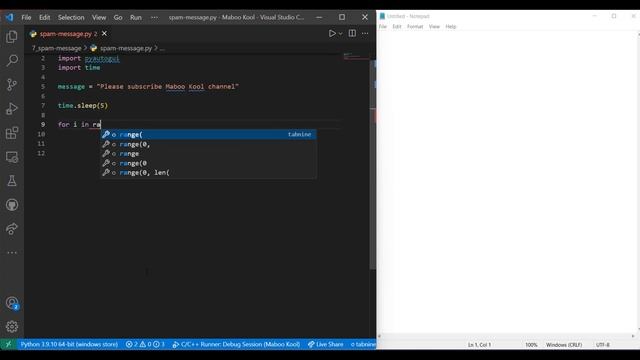Select the plain 'range' suggestion
Image resolution: width=640 pixels, height=360 pixels.
209,153
